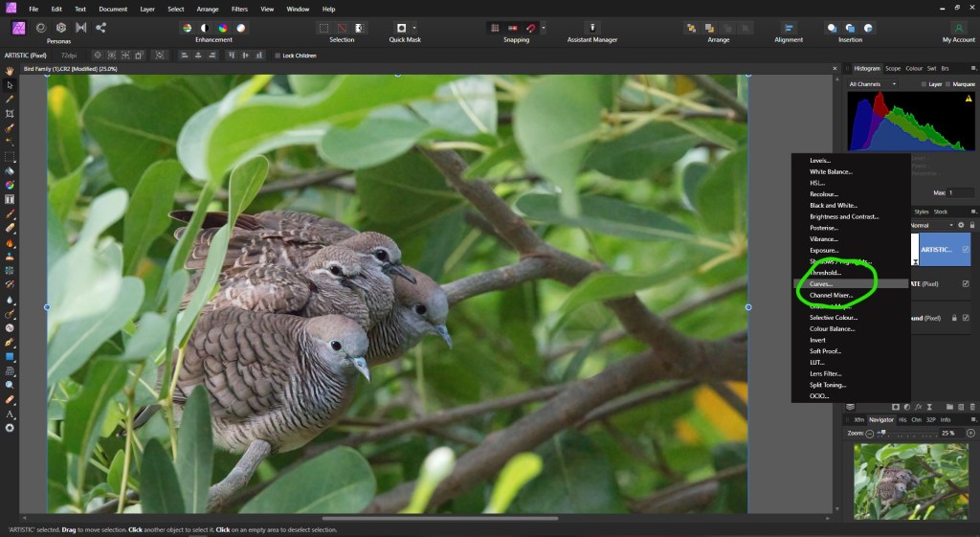Enable the Lock Children checkbox
This screenshot has width=980, height=537.
[278, 56]
